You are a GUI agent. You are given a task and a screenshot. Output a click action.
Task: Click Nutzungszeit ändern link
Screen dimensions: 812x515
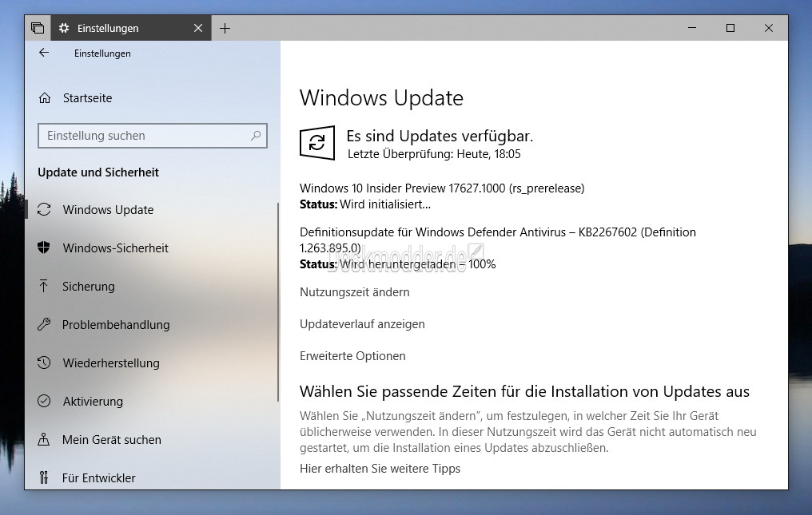(x=355, y=292)
